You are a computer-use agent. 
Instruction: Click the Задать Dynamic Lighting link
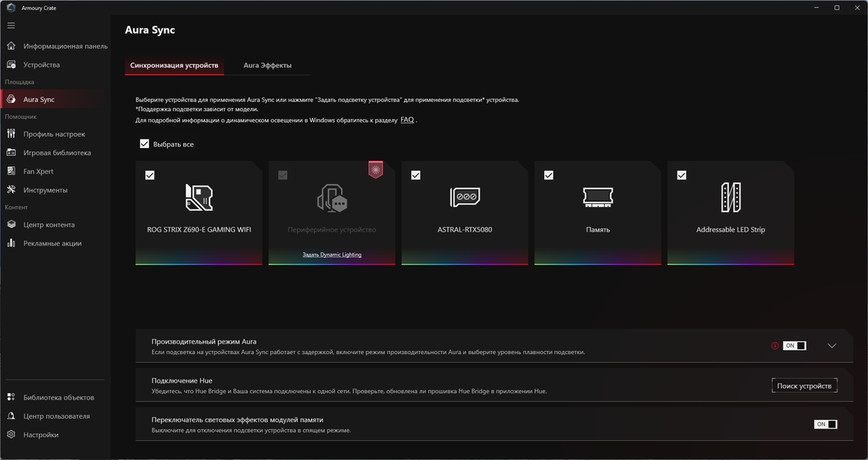pyautogui.click(x=332, y=255)
